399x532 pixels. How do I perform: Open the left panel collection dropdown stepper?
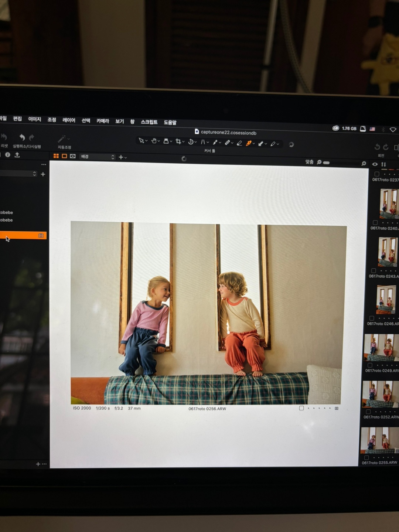coord(34,174)
